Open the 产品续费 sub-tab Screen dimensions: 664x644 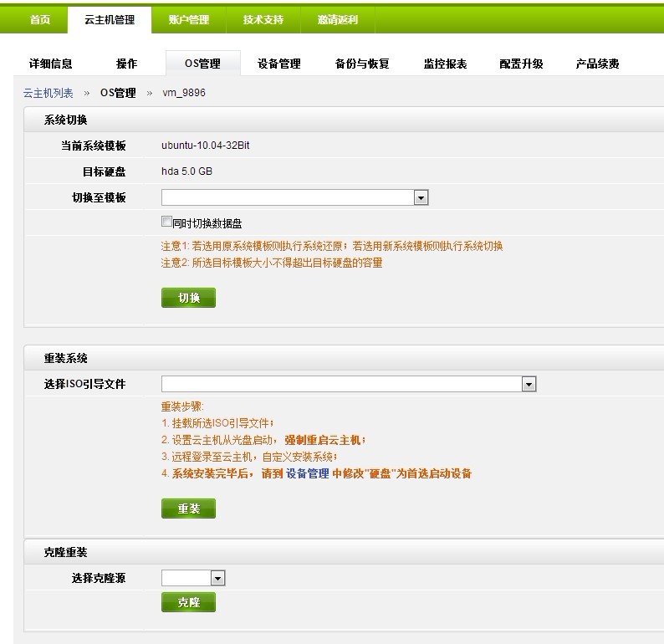[597, 64]
